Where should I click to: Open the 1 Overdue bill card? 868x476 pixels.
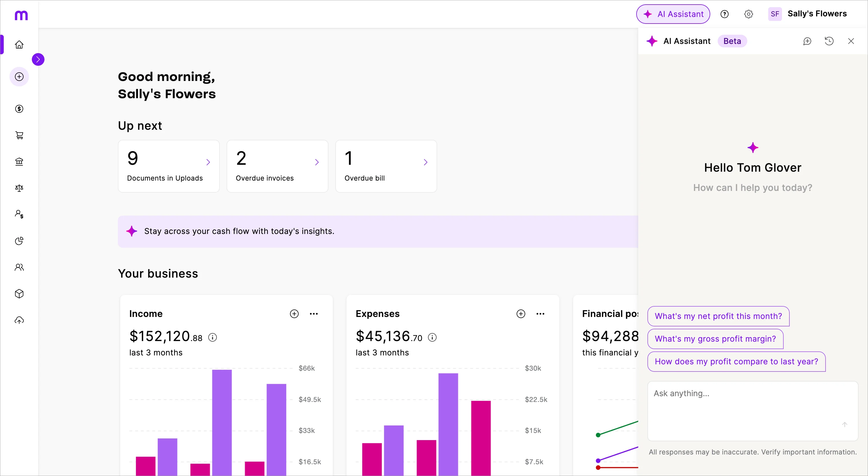pos(386,166)
